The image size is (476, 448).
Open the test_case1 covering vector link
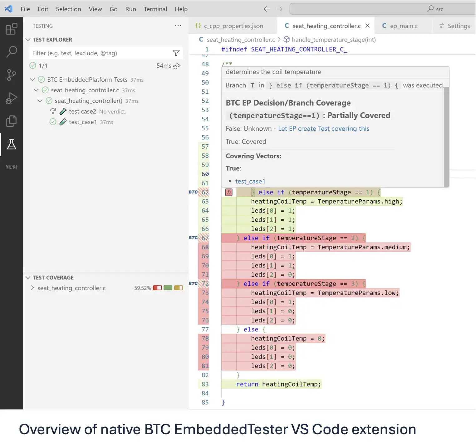coord(250,181)
